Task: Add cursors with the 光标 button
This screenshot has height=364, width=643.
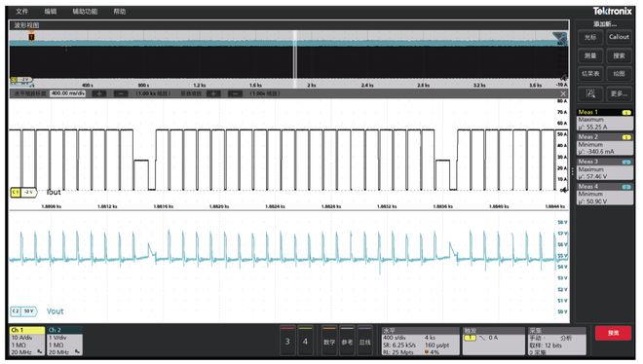Action: pos(590,37)
